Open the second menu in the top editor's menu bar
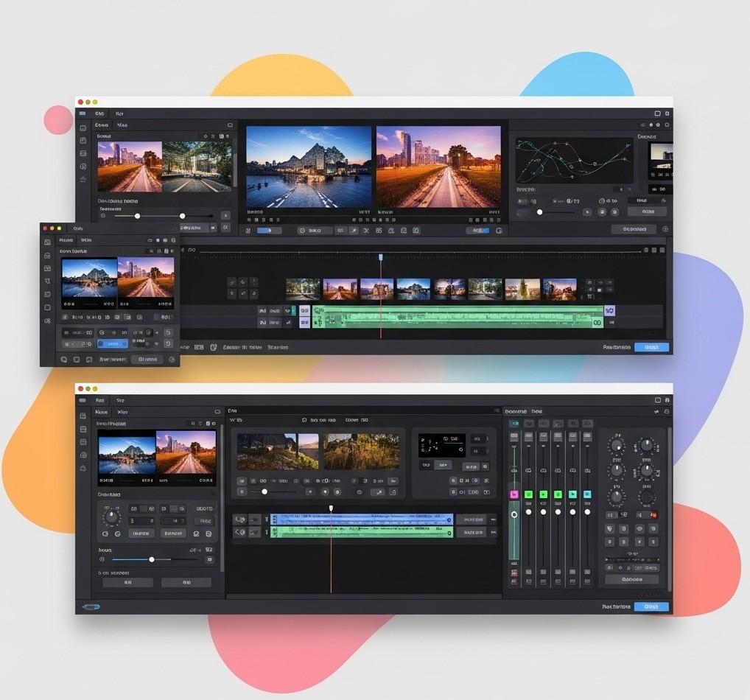Screen dimensions: 750x700 [x=119, y=114]
